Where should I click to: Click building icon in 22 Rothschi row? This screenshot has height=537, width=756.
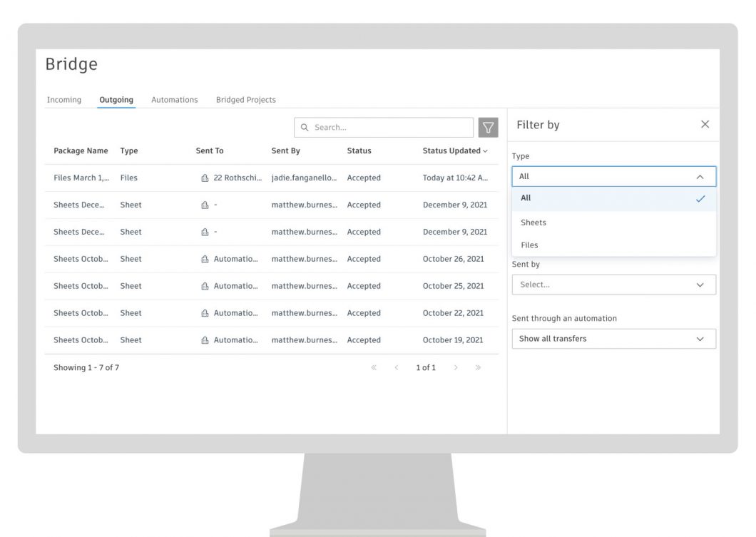[205, 178]
